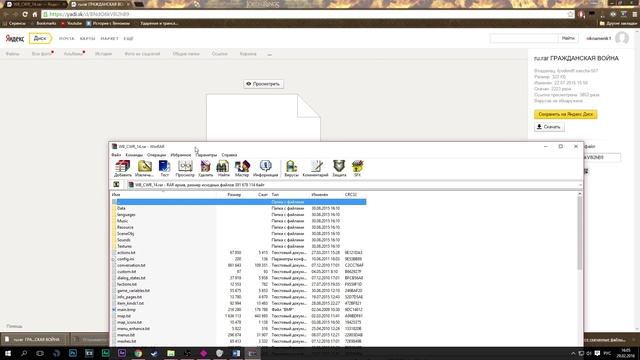Open WinRAR Операции menu
The image size is (640, 360).
coord(157,155)
